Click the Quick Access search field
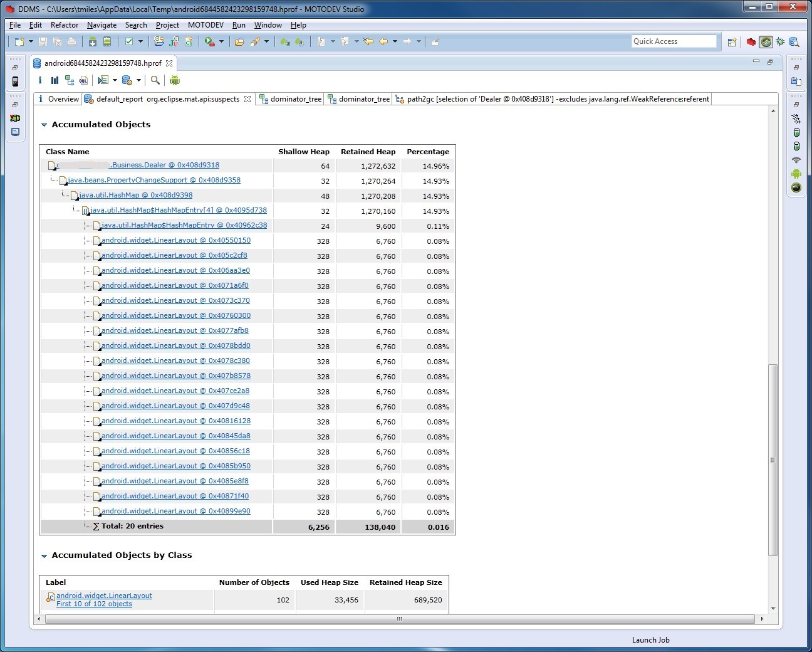Viewport: 812px width, 652px height. tap(674, 41)
